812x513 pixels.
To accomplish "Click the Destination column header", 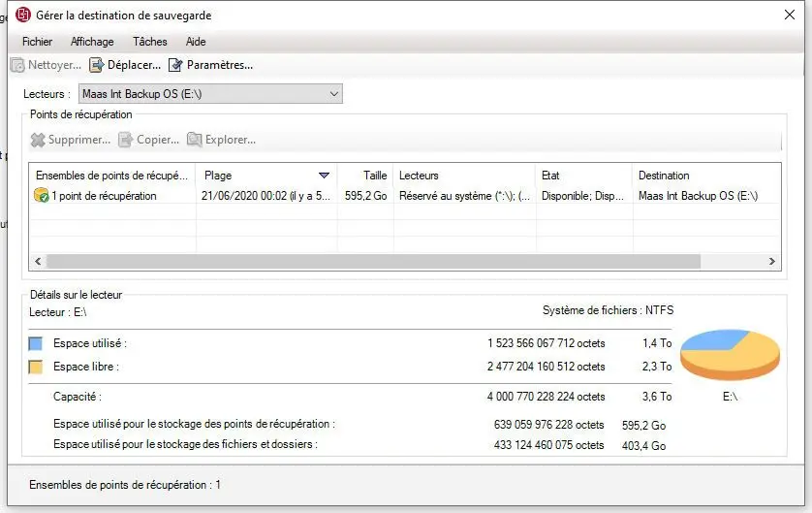I will (x=707, y=176).
